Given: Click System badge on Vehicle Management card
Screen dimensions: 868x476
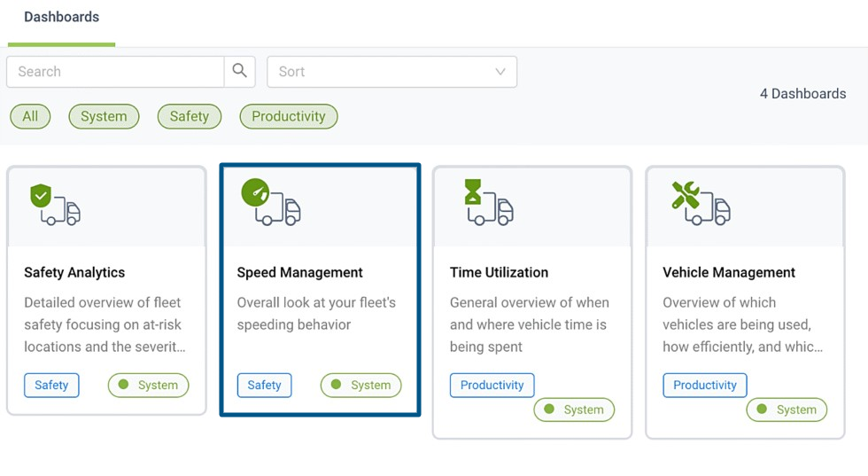Looking at the screenshot, I should coord(787,410).
